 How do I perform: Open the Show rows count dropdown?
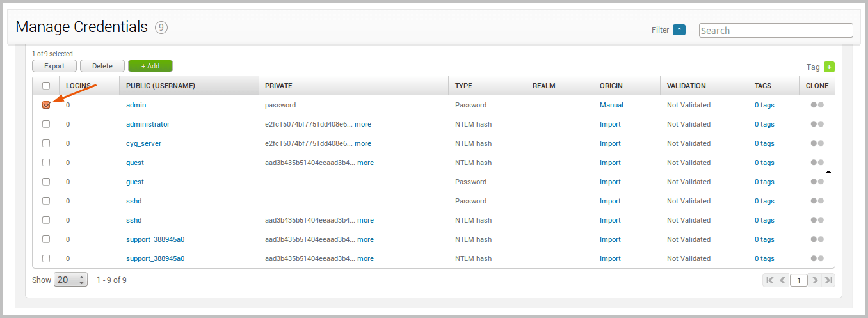tap(70, 280)
